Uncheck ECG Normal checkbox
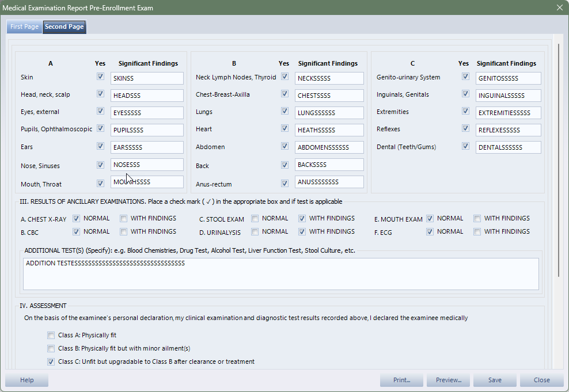569x392 pixels. (x=430, y=232)
